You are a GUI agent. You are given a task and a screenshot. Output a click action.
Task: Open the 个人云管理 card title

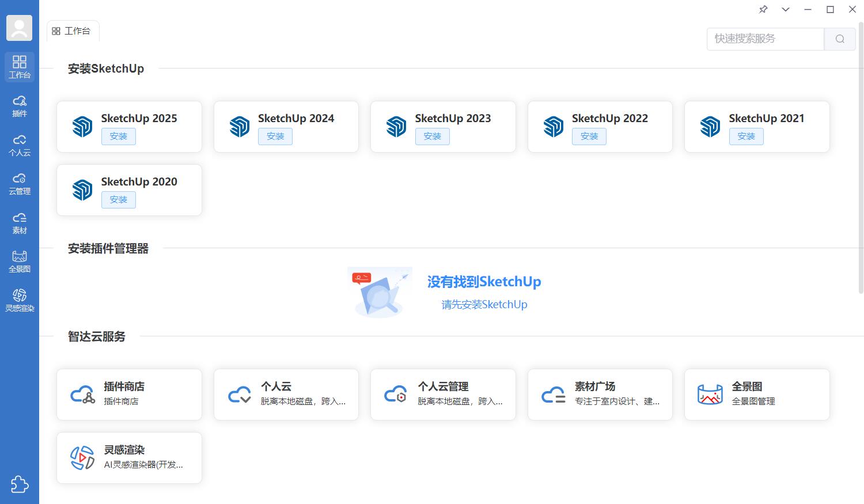coord(443,386)
